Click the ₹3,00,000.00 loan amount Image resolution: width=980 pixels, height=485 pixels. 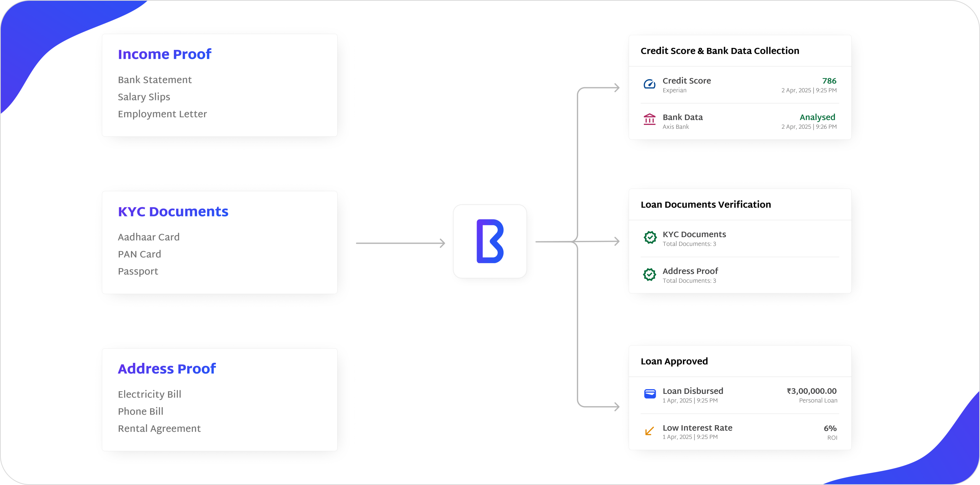tap(811, 391)
